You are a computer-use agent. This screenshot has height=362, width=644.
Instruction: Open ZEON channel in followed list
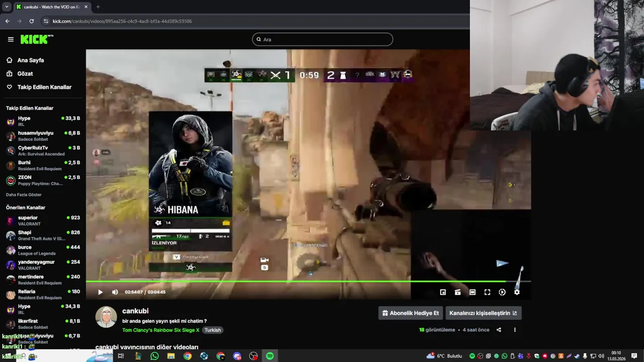[x=43, y=180]
